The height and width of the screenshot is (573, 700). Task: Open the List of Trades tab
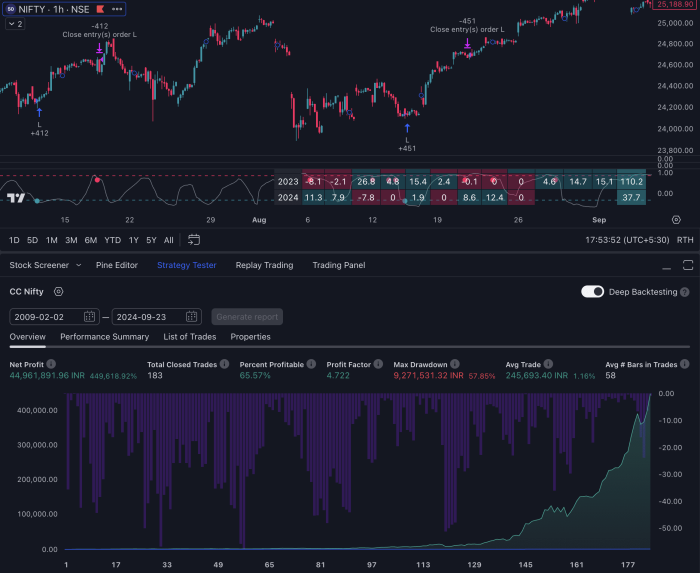[x=189, y=337]
